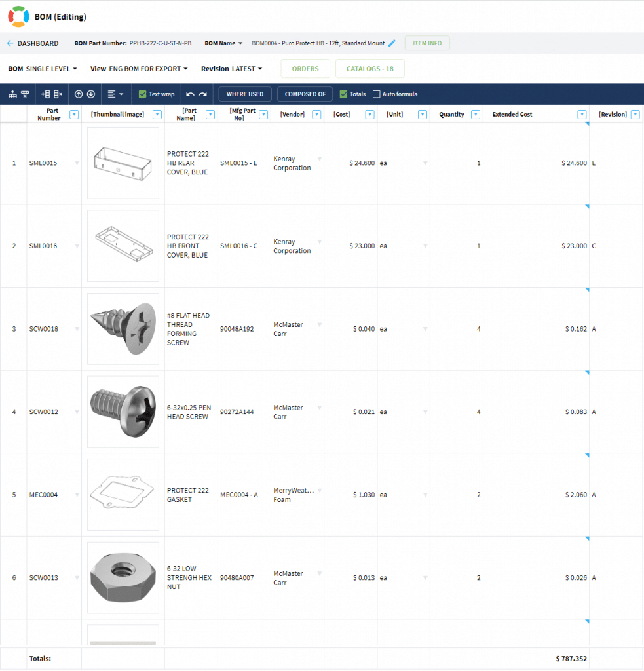The width and height of the screenshot is (644, 671).
Task: Open the Cost column filter
Action: point(369,114)
